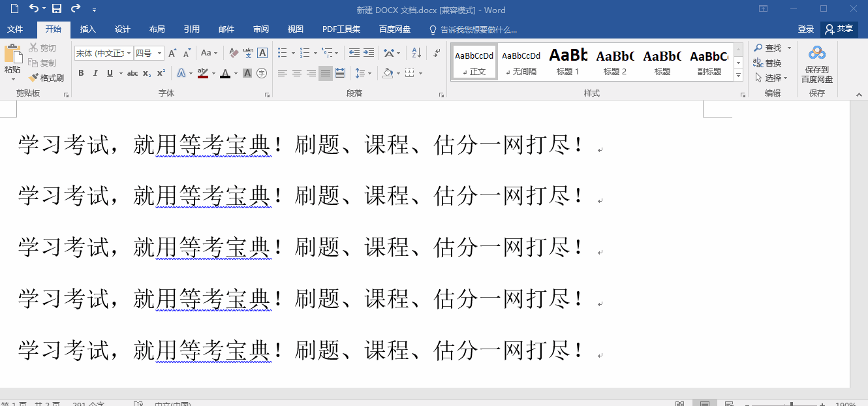Expand the styles gallery more arrow
This screenshot has width=868, height=406.
739,76
